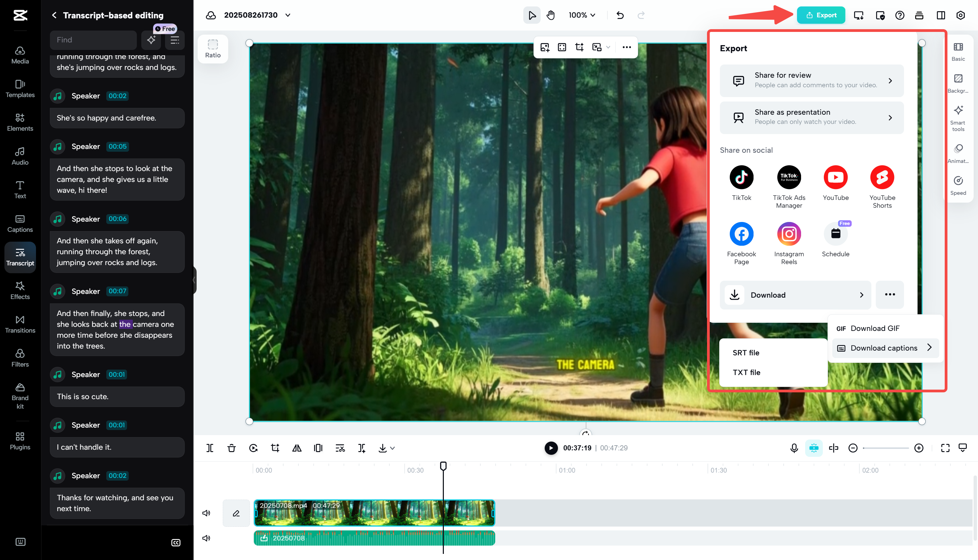
Task: Open the Ratio button
Action: click(x=213, y=49)
